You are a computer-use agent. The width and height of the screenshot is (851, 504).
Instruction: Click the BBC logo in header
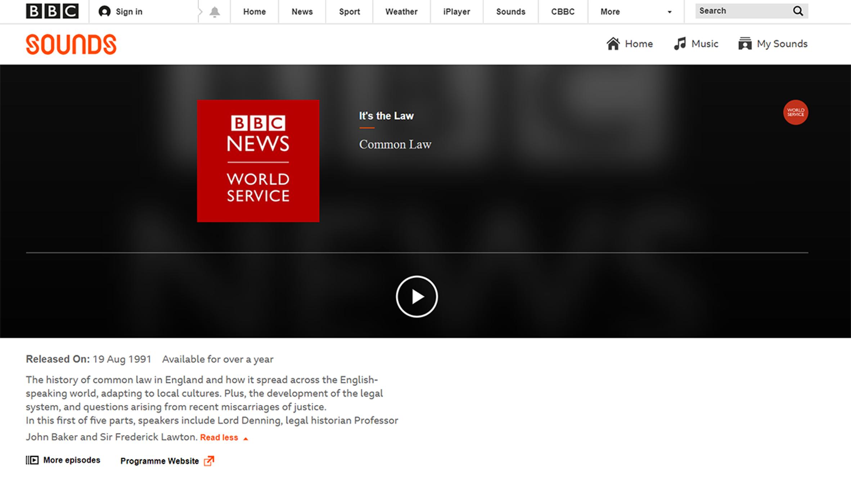click(x=52, y=11)
